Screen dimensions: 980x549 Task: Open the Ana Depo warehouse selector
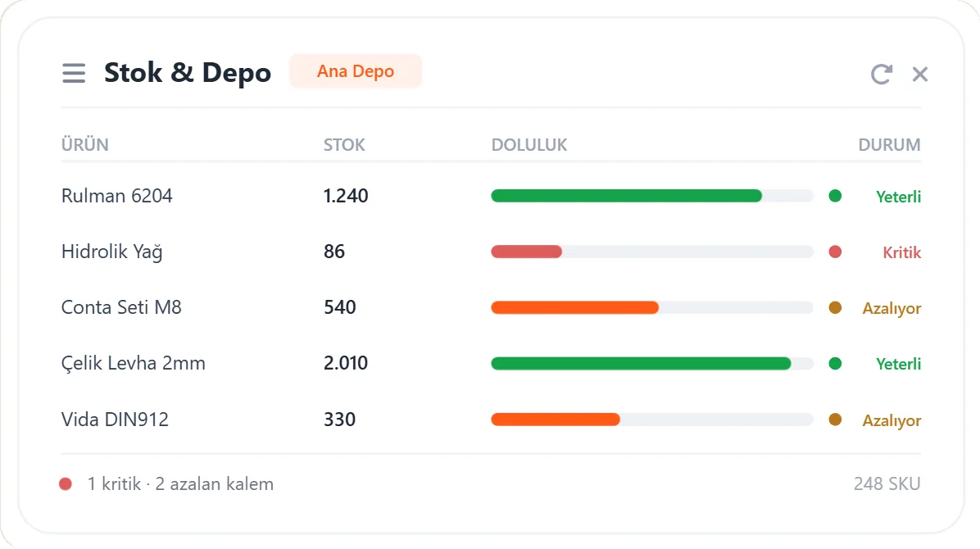[355, 71]
